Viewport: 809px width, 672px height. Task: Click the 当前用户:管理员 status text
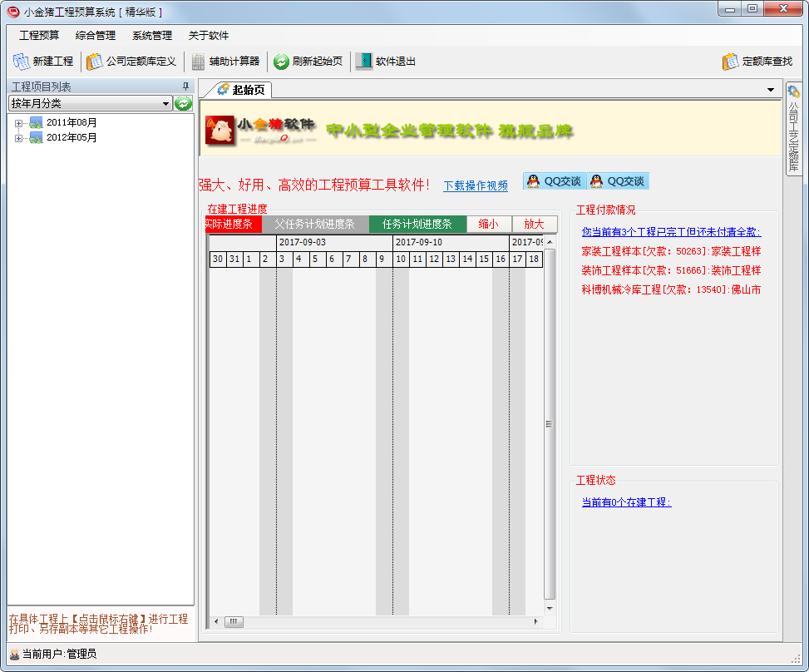pyautogui.click(x=59, y=654)
